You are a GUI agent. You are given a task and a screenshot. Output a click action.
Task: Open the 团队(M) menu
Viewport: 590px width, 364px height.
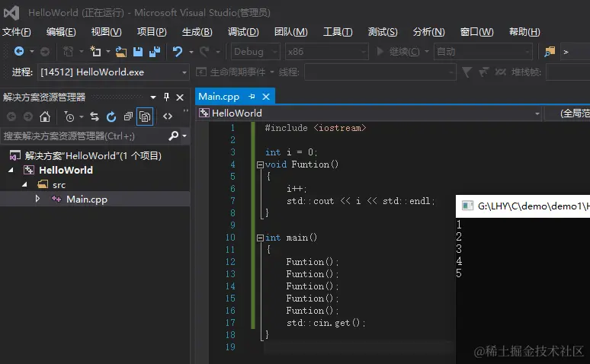tap(291, 32)
